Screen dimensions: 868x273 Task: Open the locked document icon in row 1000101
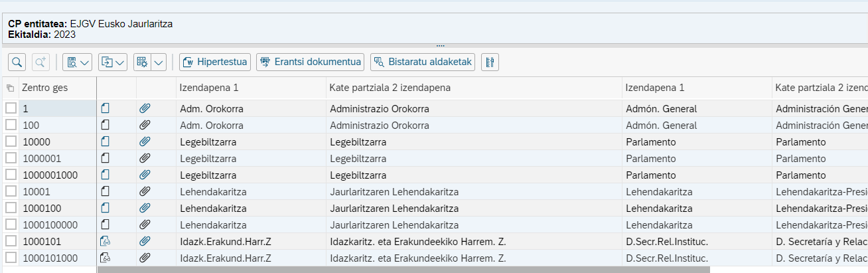pos(105,241)
